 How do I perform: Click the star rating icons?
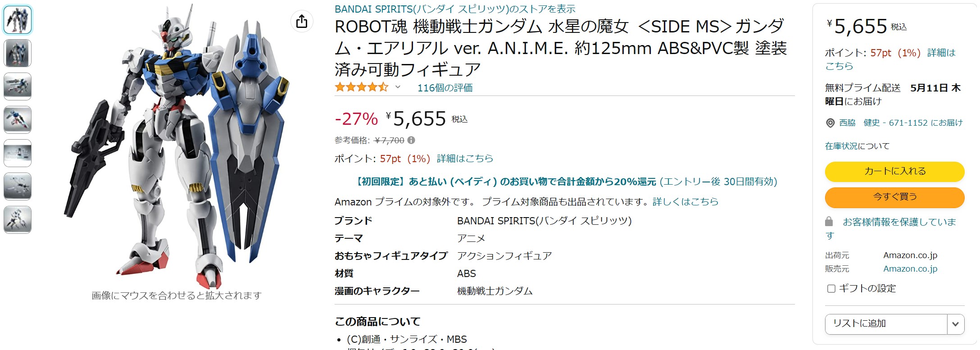361,87
